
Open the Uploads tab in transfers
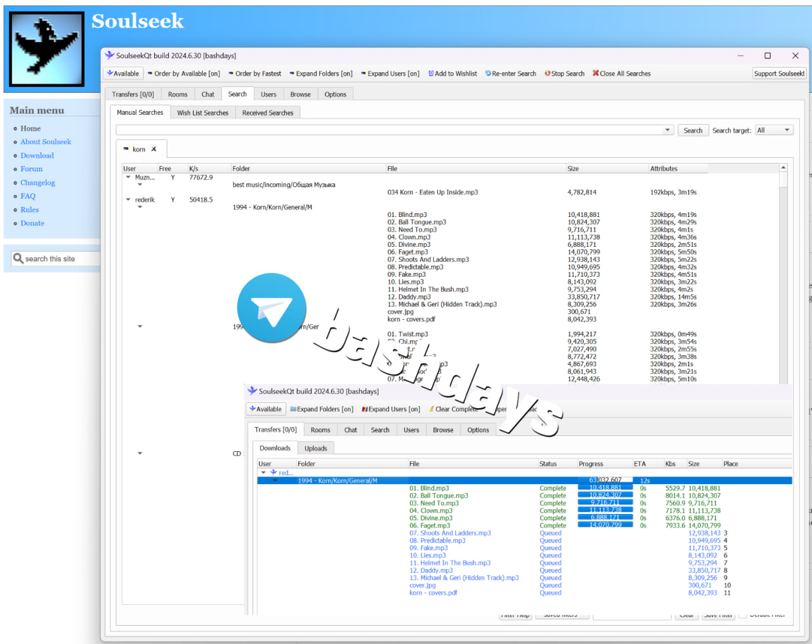tap(315, 449)
